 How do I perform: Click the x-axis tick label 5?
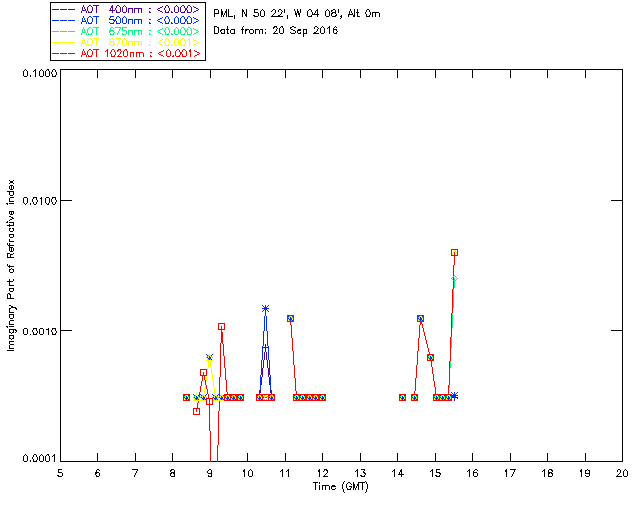60,473
